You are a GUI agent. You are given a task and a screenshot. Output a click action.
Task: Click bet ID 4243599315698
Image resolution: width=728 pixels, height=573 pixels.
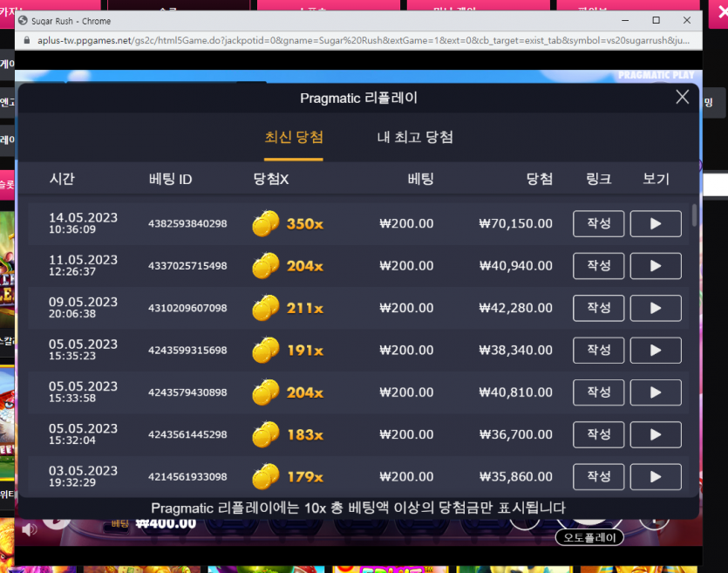pos(187,350)
